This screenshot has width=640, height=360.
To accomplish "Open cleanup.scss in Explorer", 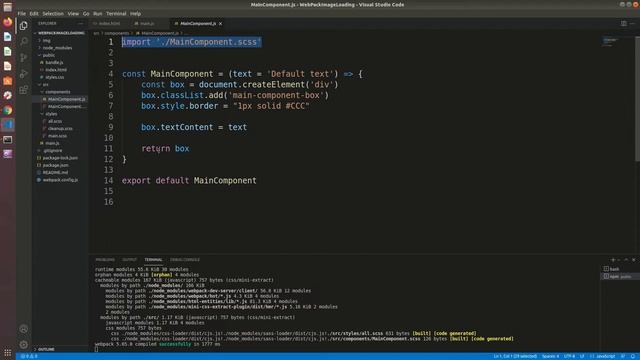I will pyautogui.click(x=60, y=129).
